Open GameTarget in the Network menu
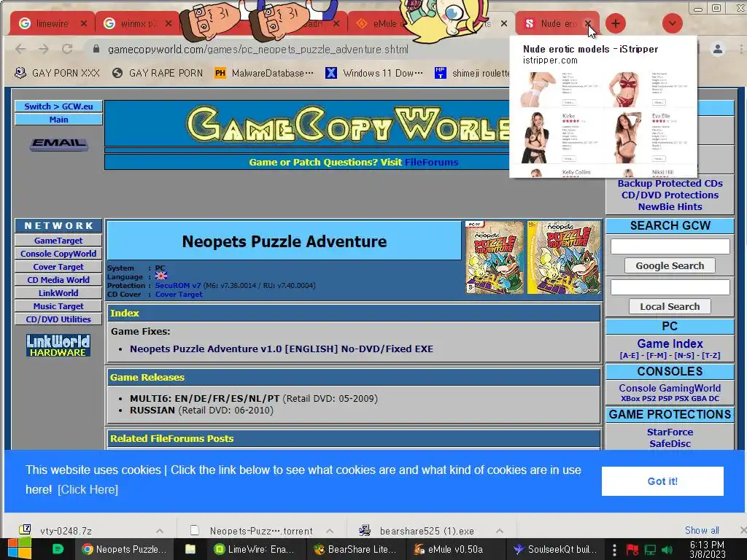Image resolution: width=747 pixels, height=560 pixels. point(58,241)
